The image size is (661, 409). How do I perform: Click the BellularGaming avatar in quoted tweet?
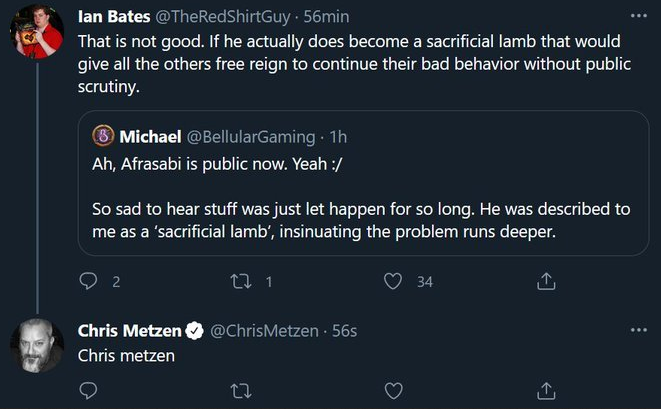(102, 135)
